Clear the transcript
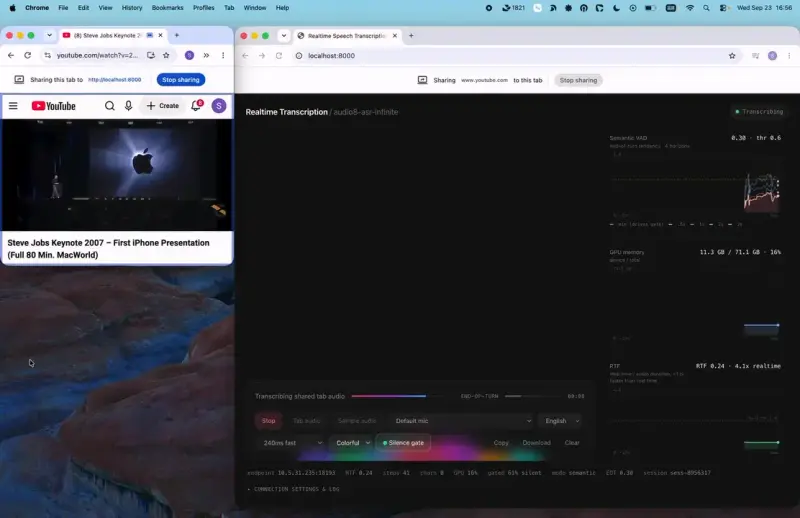The width and height of the screenshot is (800, 518). [x=572, y=442]
